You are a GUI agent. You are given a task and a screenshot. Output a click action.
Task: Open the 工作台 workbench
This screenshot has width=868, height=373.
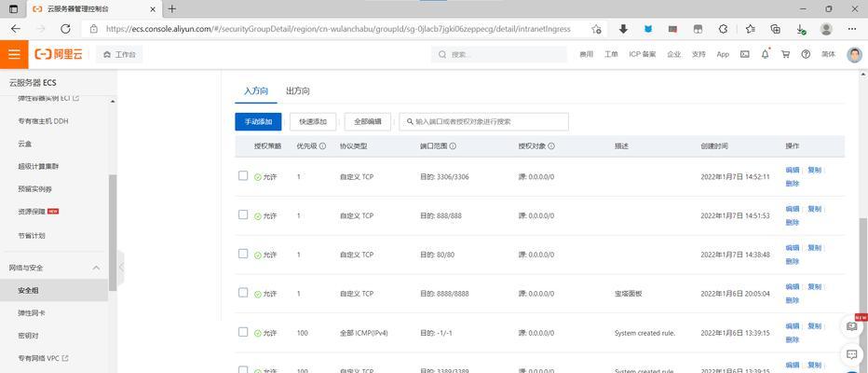coord(119,54)
